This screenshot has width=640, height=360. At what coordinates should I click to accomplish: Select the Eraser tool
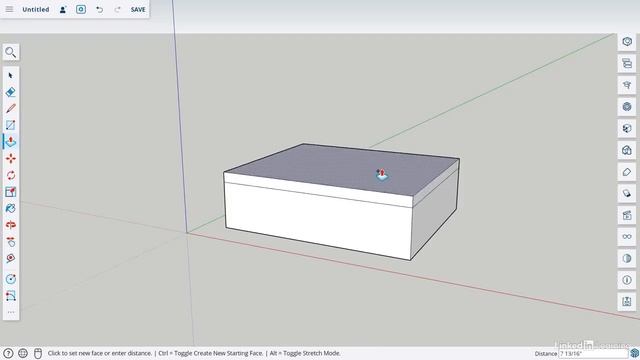(11, 92)
